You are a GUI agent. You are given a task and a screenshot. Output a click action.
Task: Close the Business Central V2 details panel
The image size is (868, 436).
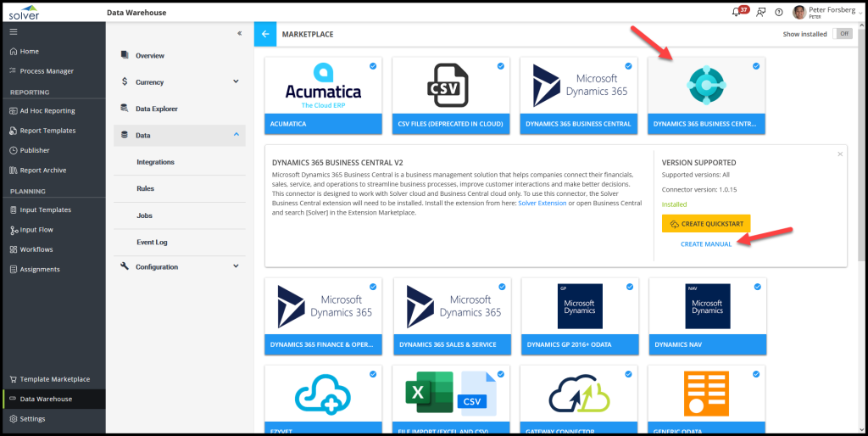pyautogui.click(x=840, y=154)
